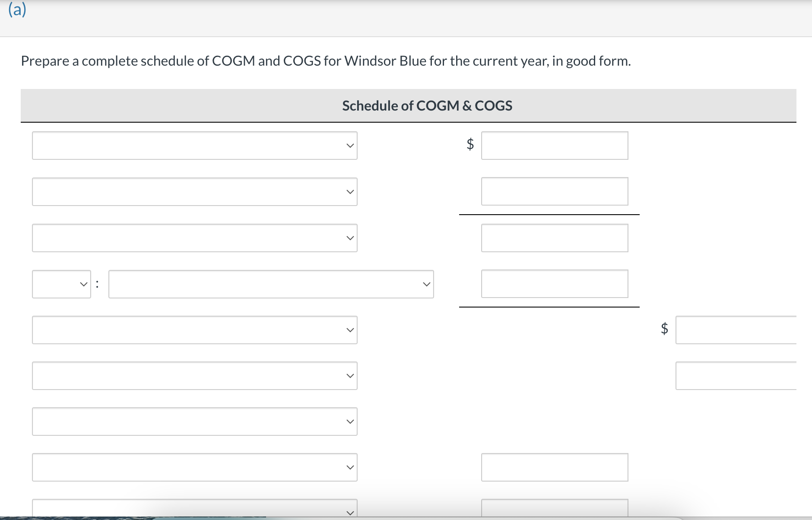Open the sixth line item dropdown

[x=194, y=376]
